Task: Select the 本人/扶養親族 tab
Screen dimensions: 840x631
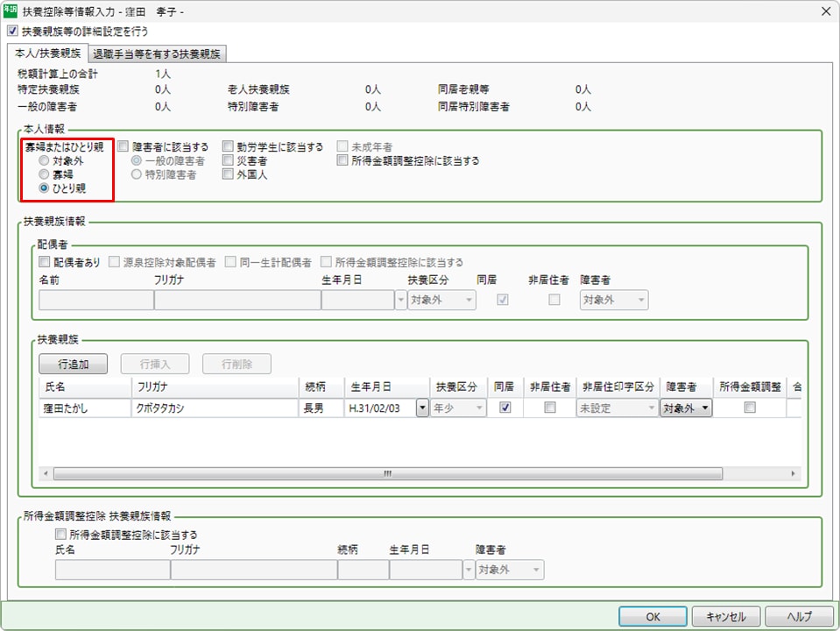Action: (48, 53)
